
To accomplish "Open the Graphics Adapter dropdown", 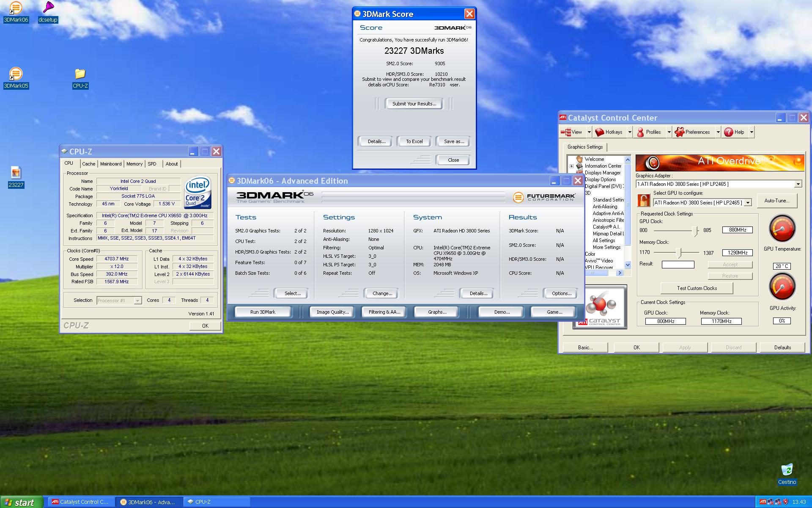I will tap(798, 184).
